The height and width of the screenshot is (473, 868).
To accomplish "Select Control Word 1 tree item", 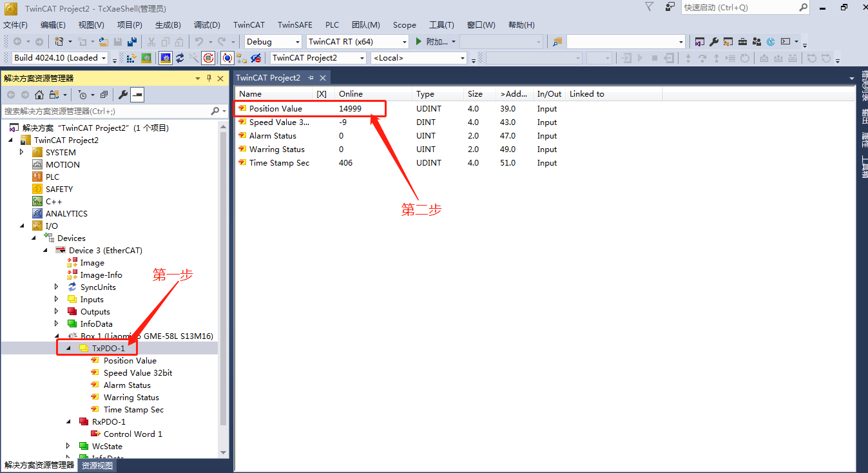I will pos(133,434).
